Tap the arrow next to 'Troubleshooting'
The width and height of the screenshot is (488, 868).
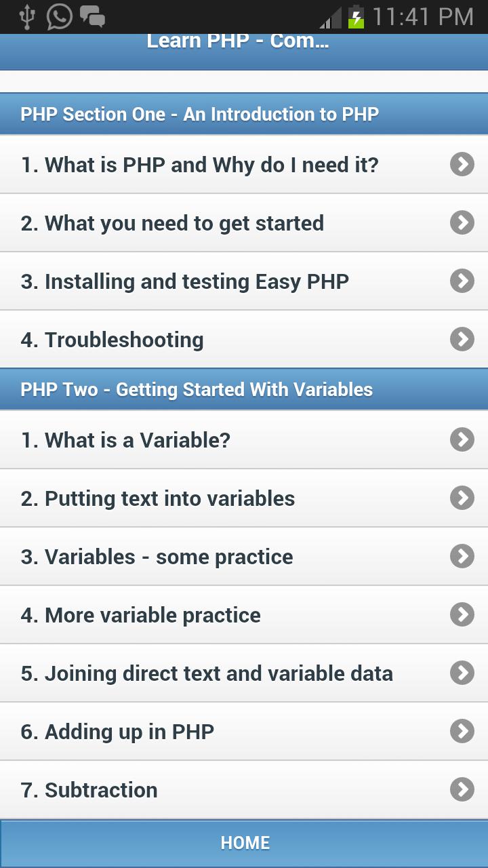click(x=462, y=339)
